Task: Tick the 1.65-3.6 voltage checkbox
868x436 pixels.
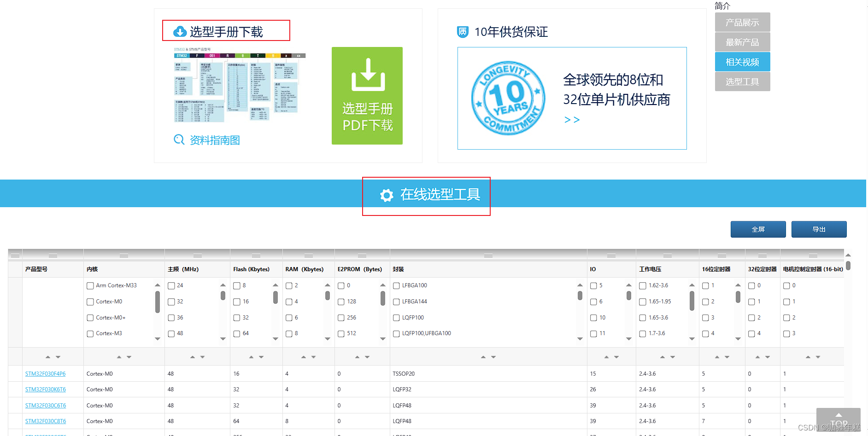Action: tap(643, 318)
